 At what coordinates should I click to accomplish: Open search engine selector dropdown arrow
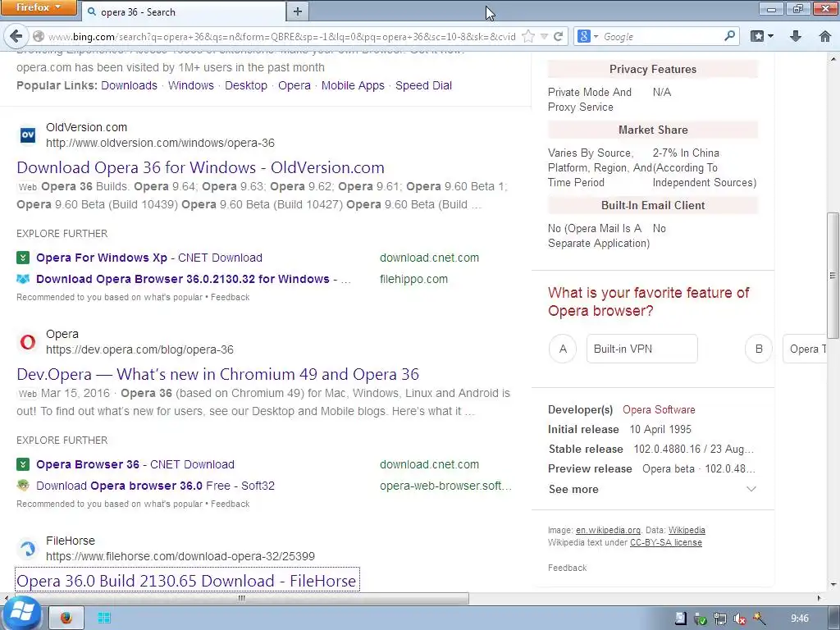tap(596, 36)
